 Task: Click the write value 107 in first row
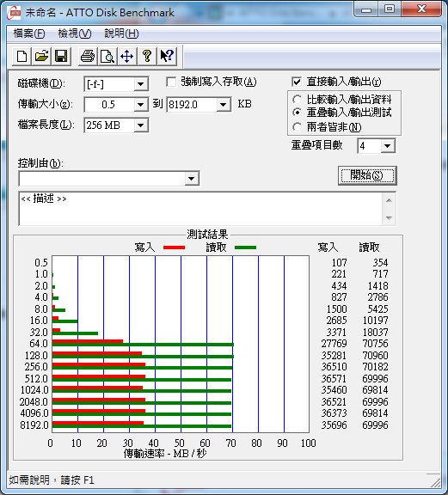tap(340, 263)
